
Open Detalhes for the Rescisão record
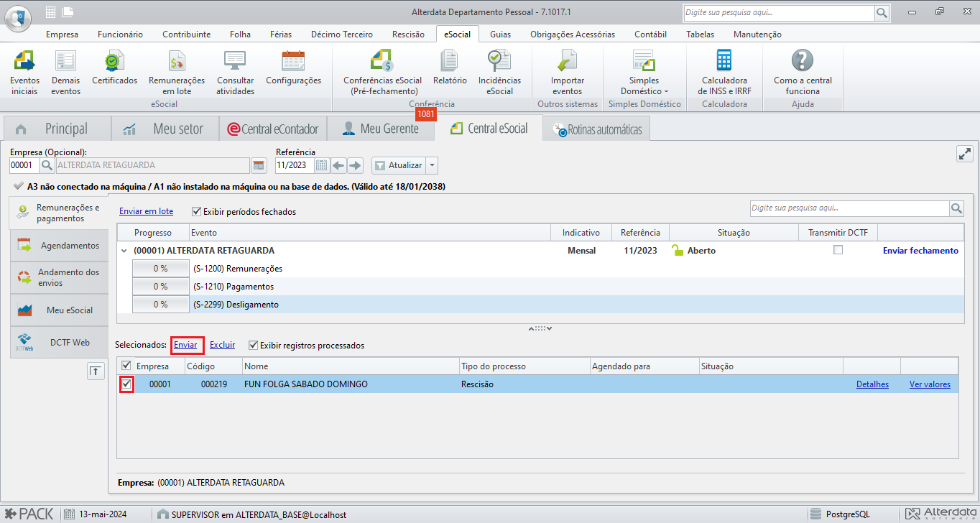click(x=872, y=384)
